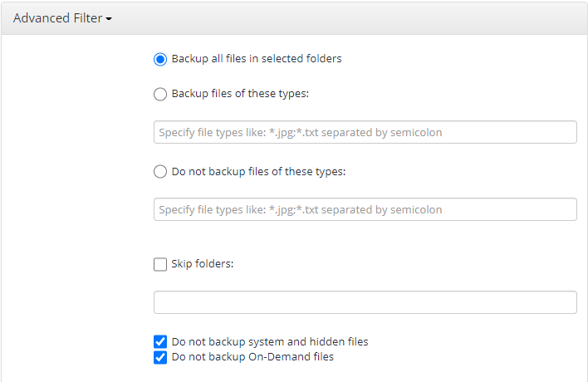Screen dimensions: 588x382
Task: Select 'Backup all files in selected folders' radio
Action: coord(160,59)
